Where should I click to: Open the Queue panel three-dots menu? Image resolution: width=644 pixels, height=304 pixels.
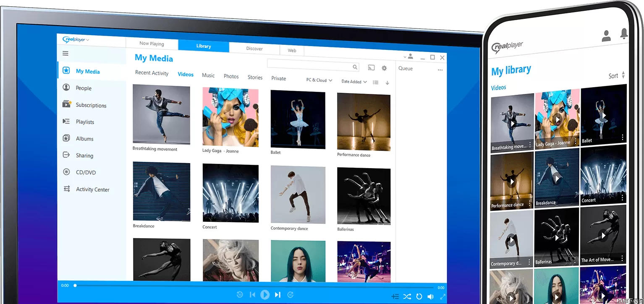click(x=440, y=70)
